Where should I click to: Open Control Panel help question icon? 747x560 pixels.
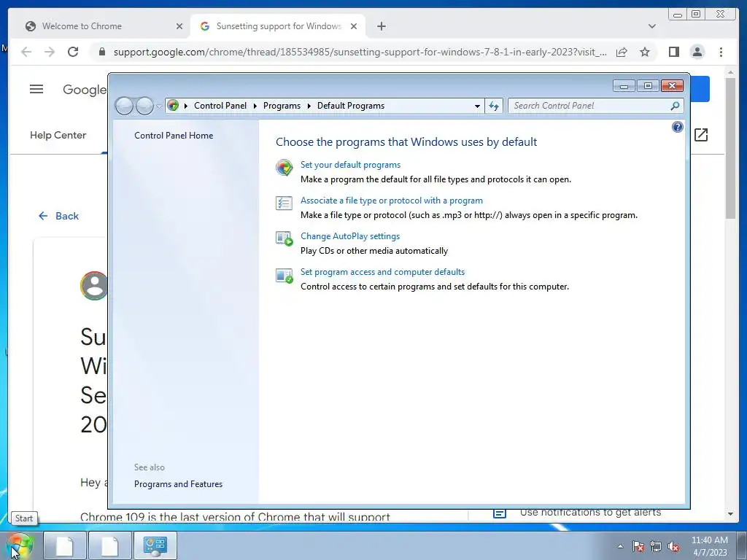[x=677, y=127]
